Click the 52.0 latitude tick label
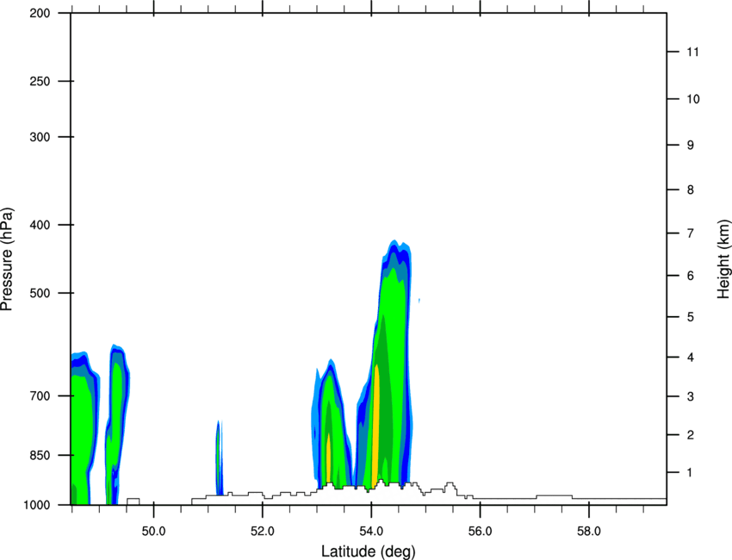This screenshot has height=560, width=732. (263, 532)
